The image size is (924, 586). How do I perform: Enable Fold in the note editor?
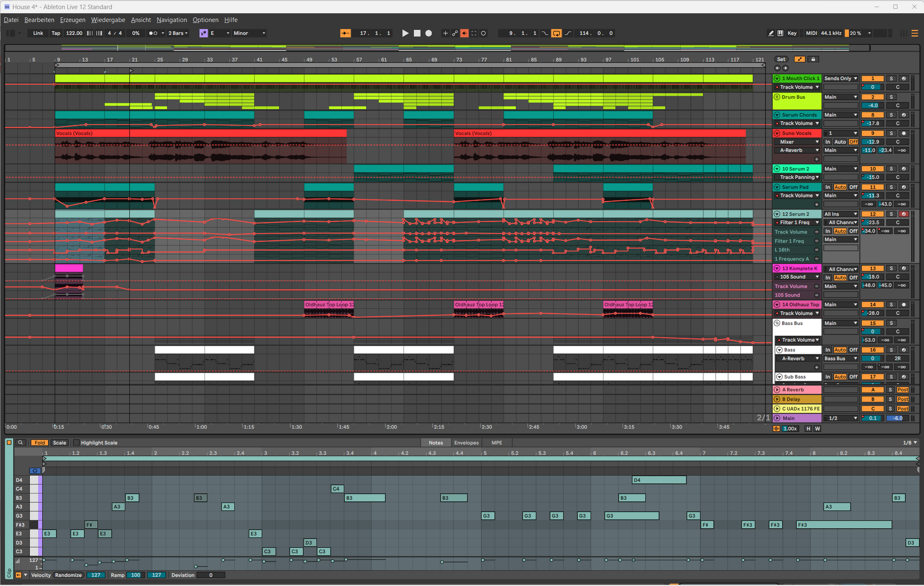39,443
